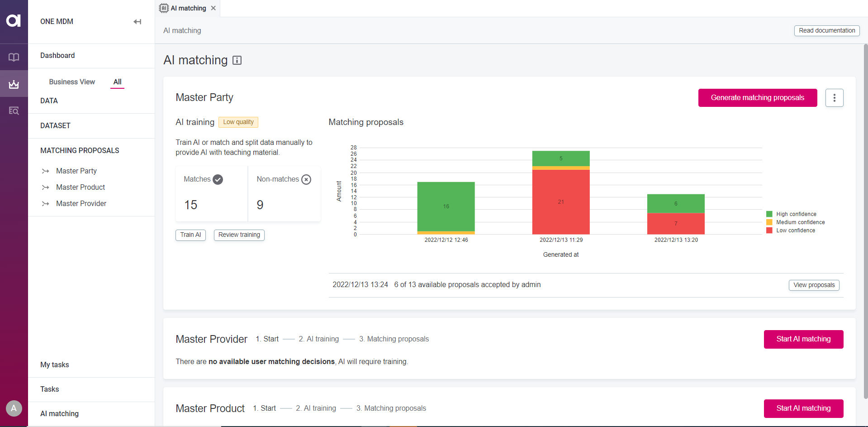Click the application logo at top left
The width and height of the screenshot is (868, 427).
(14, 20)
